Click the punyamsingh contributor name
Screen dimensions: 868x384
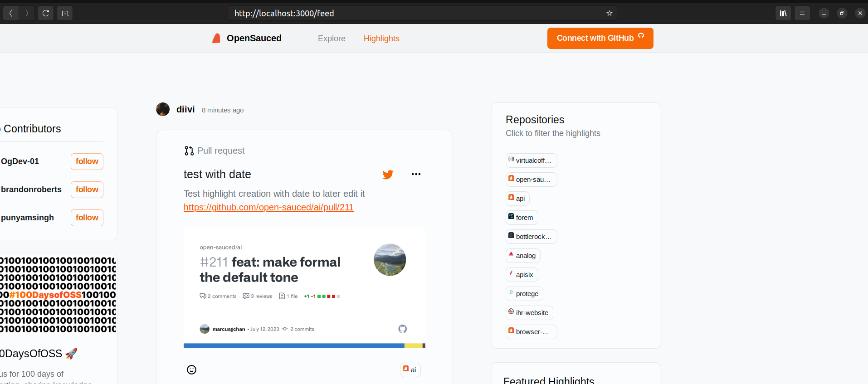[x=27, y=218]
